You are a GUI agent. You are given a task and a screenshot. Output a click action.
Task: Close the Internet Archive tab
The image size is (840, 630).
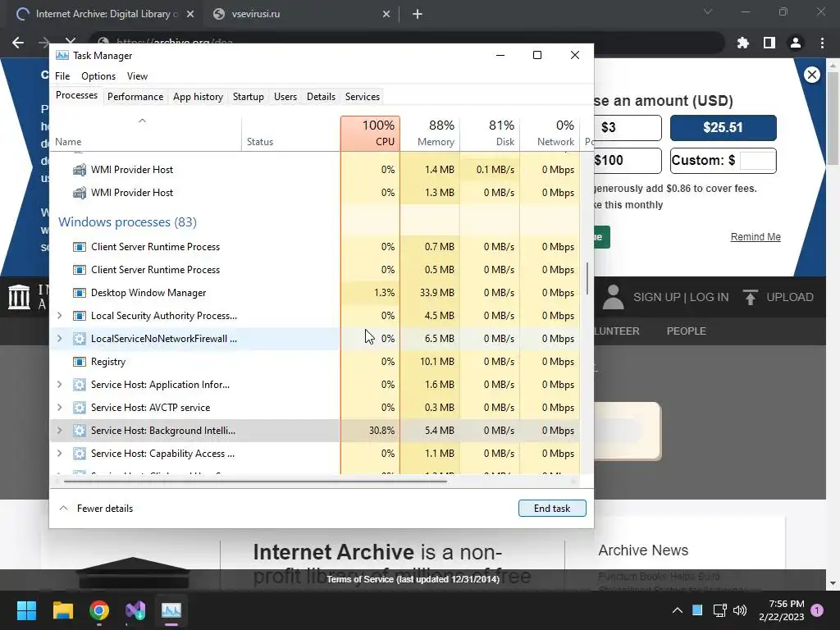(190, 14)
